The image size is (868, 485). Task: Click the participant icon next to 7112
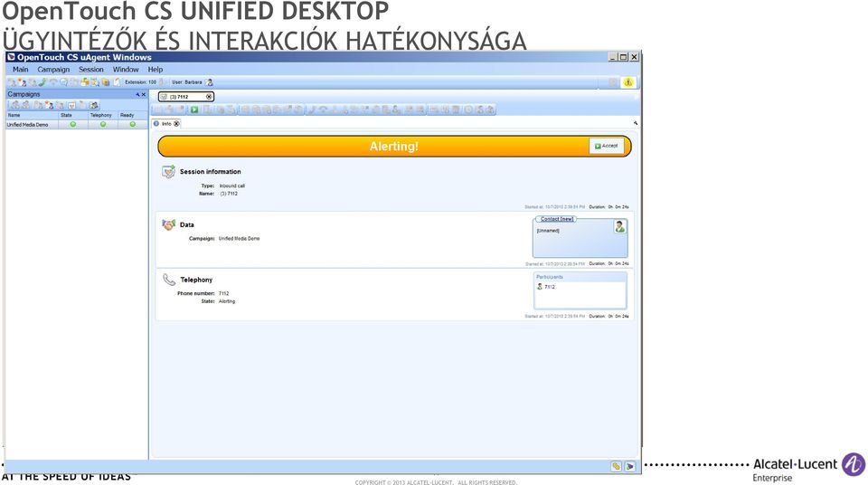(x=539, y=287)
